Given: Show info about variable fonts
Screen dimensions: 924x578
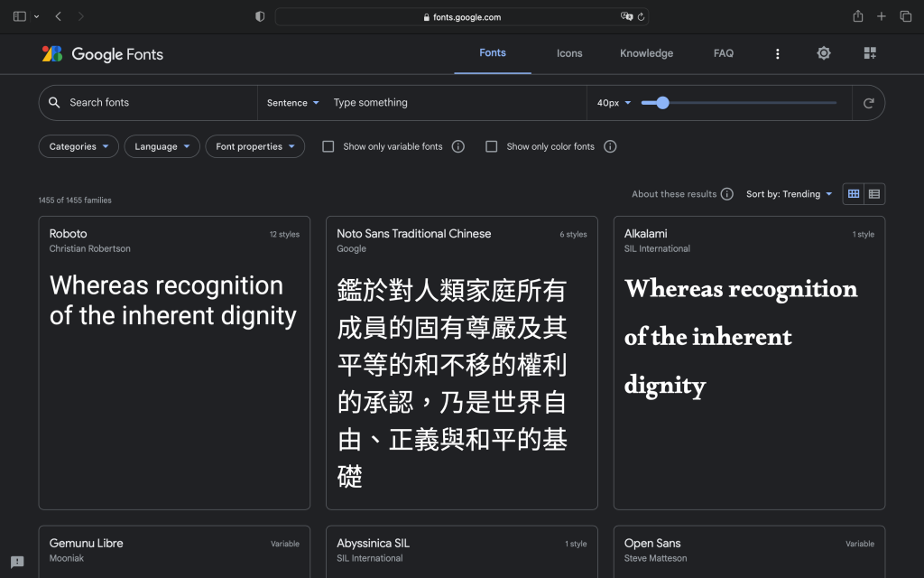Looking at the screenshot, I should point(457,146).
